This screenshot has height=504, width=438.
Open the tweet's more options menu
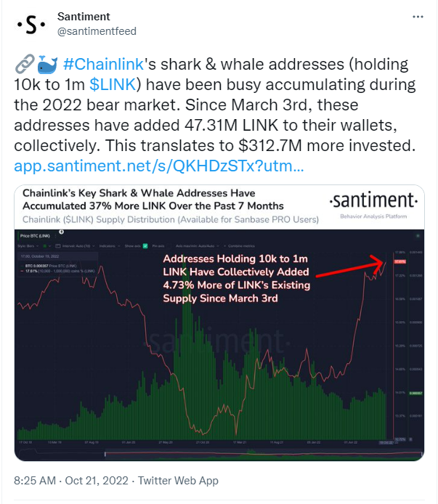click(x=415, y=16)
